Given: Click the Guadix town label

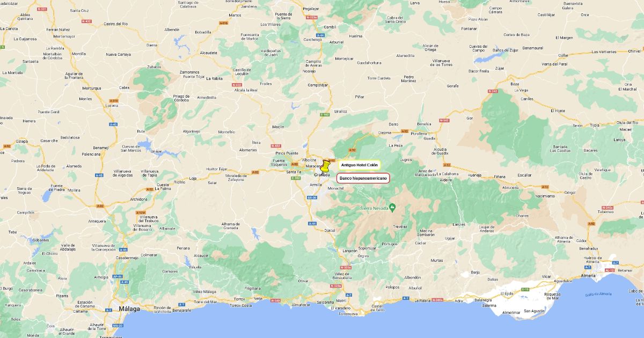Looking at the screenshot, I should click(429, 138).
